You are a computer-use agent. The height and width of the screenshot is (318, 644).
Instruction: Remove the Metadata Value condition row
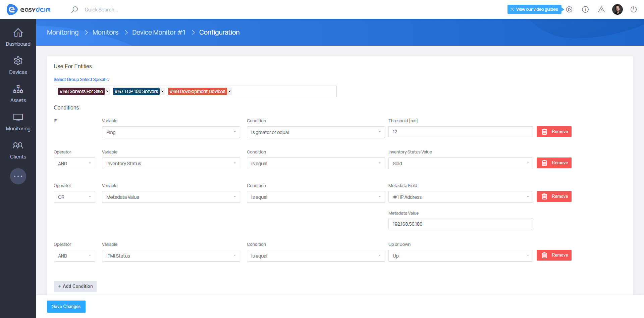coord(554,196)
